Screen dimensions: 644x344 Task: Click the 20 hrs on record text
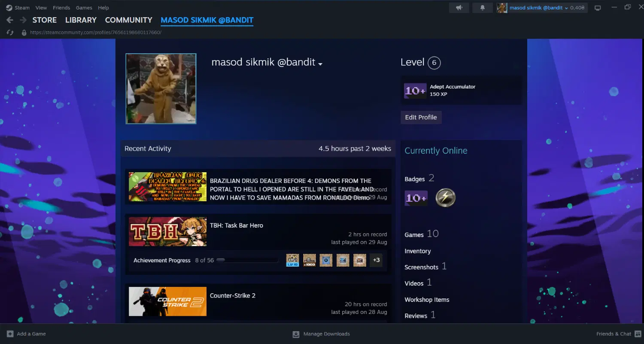coord(366,304)
